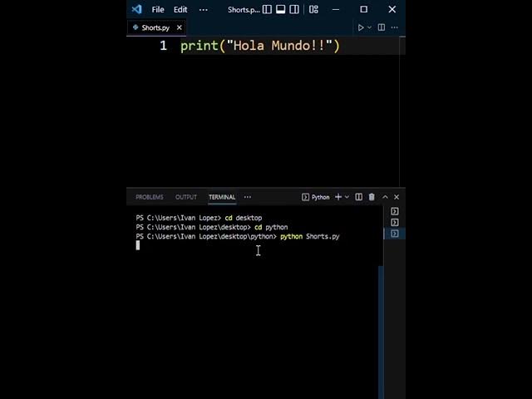The image size is (532, 399).
Task: Click the 'cd desktop' terminal line
Action: (x=199, y=218)
